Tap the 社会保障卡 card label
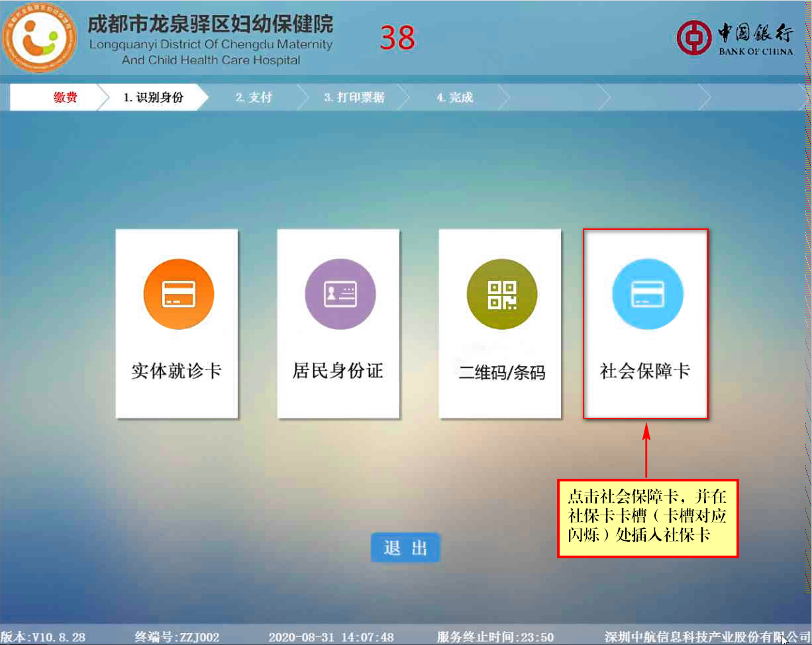The height and width of the screenshot is (645, 812). 645,371
